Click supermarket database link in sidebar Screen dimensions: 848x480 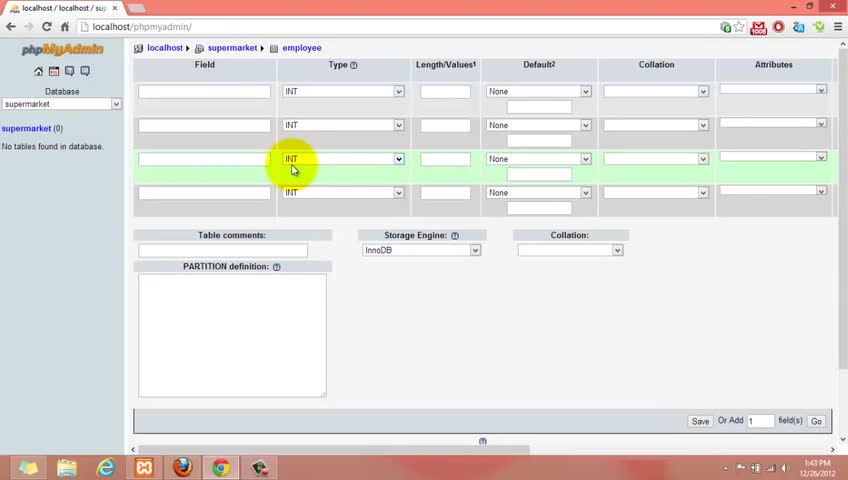pos(26,129)
